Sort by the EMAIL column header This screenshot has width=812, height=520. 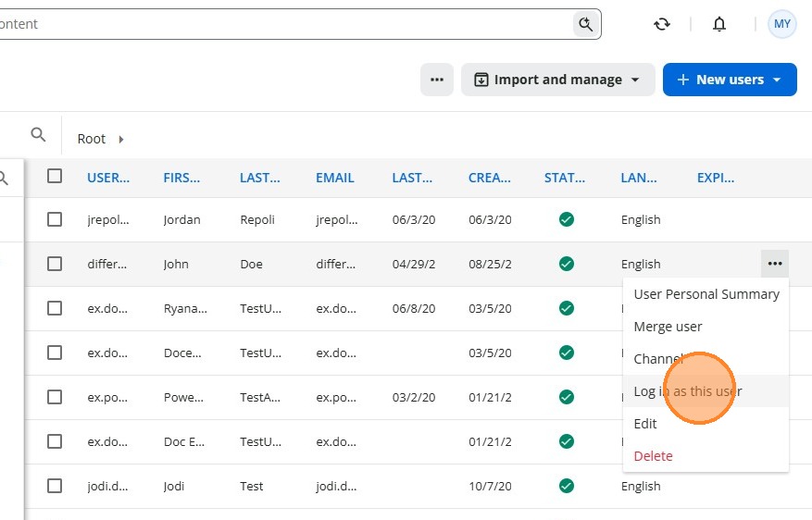[334, 178]
